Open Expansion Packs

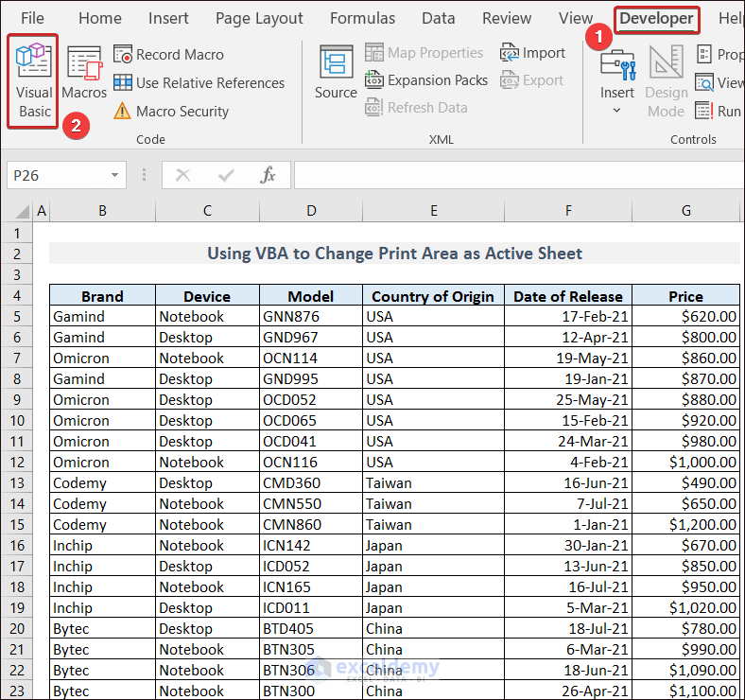pos(426,80)
